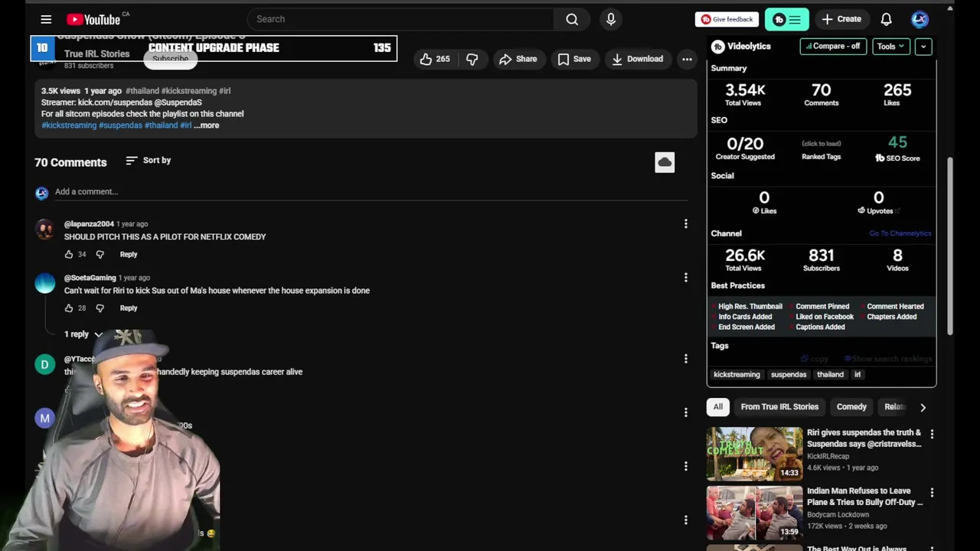Like the comment by @SoetaGaming
The height and width of the screenshot is (551, 980).
tap(69, 308)
